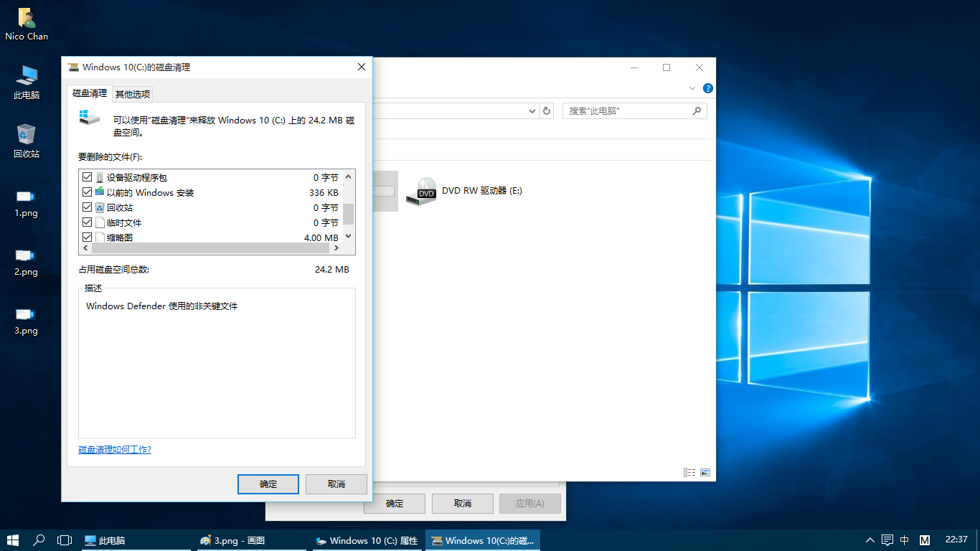
Task: Uncheck the 设备驱动程序包 checkbox
Action: point(88,177)
